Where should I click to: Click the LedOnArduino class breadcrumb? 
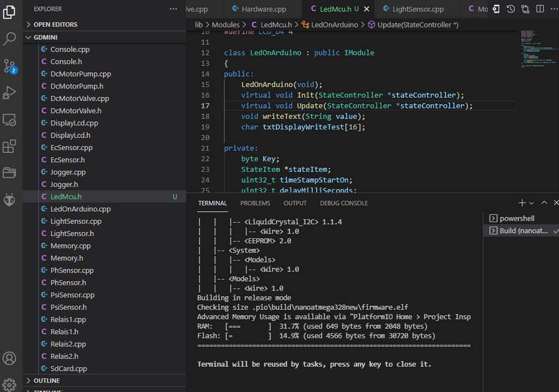click(330, 24)
